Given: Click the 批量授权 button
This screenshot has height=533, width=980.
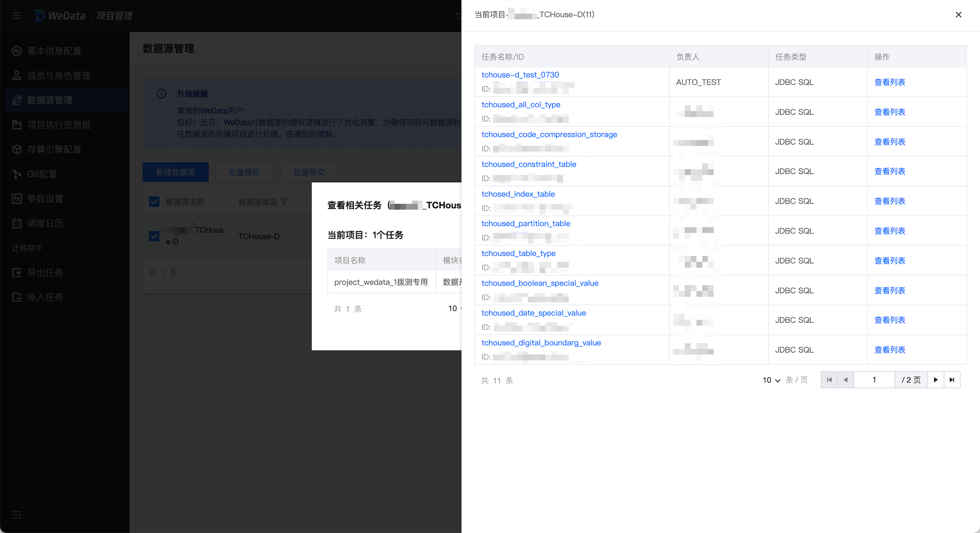Looking at the screenshot, I should (x=244, y=172).
